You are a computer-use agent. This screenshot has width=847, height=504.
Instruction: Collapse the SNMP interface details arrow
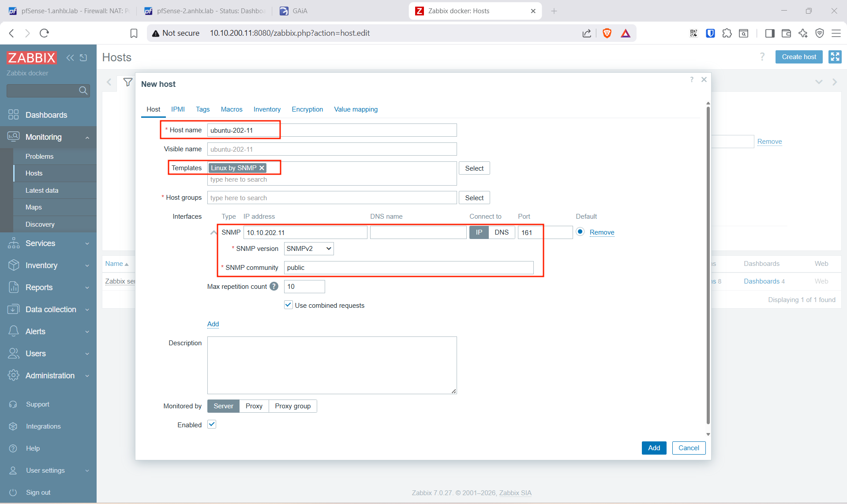tap(214, 232)
